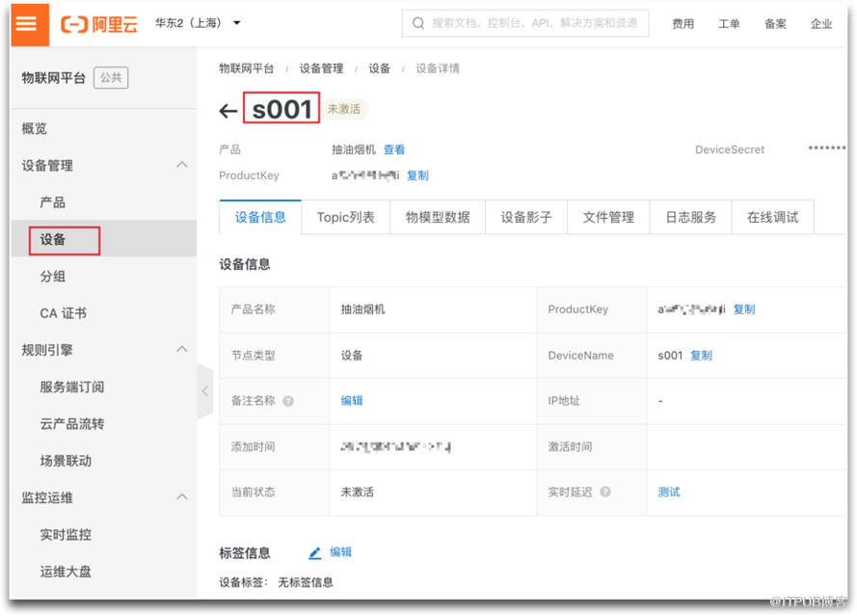857x616 pixels.
Task: Collapse the 监控运维 sidebar section
Action: (181, 497)
